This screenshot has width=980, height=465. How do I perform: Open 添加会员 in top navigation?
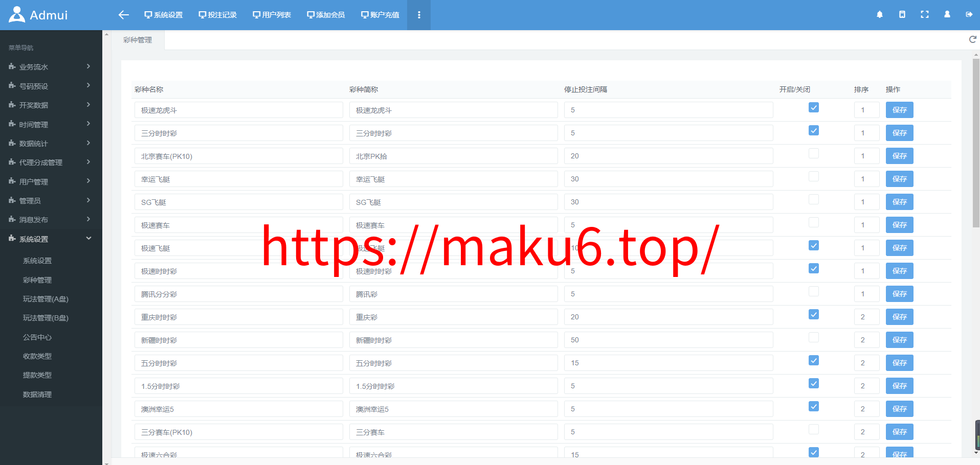coord(326,15)
